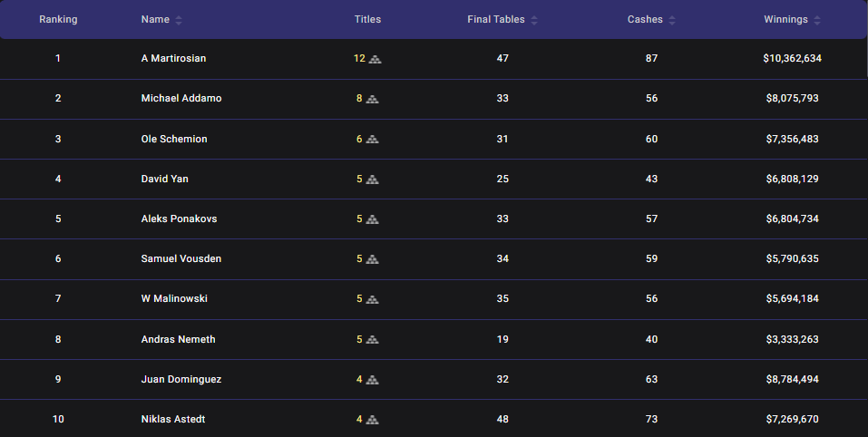Click Aleks Ponakovs' titles trophy icon
868x437 pixels.
pyautogui.click(x=373, y=219)
